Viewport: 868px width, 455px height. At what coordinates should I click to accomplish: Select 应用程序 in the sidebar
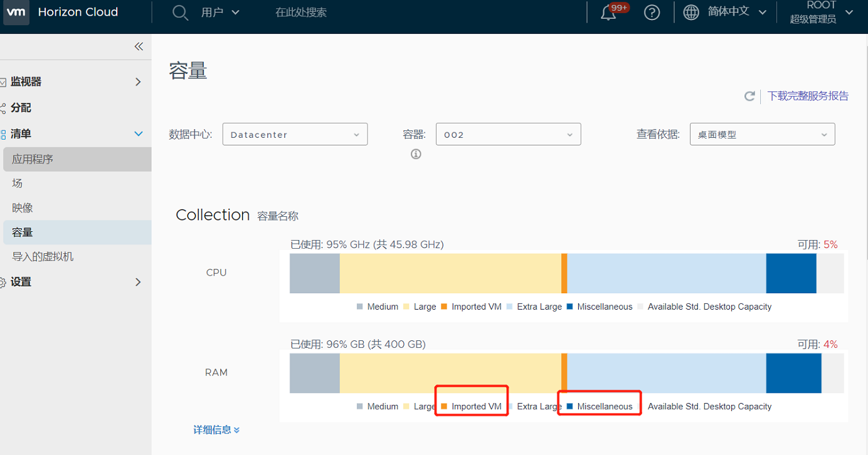coord(76,159)
